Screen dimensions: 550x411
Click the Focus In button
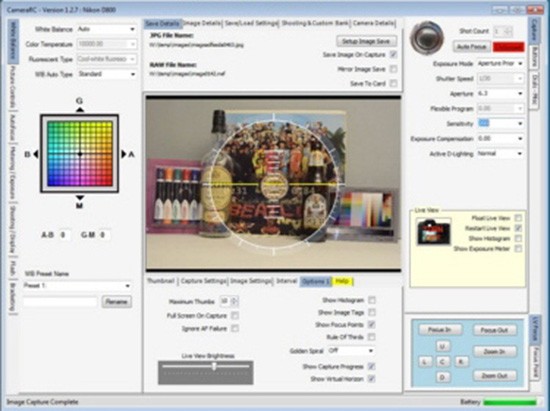coord(440,330)
